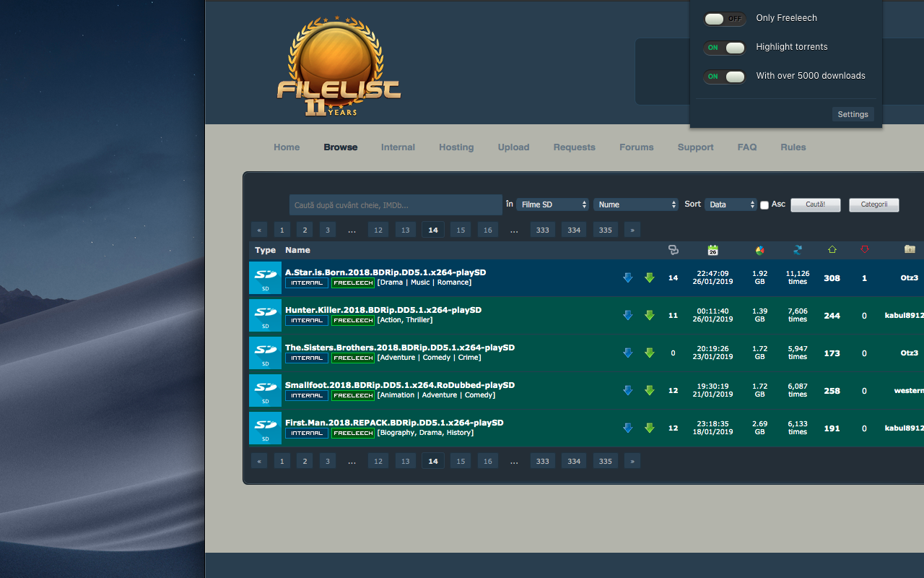Click the INTERNAL badge under Smallfoot
The width and height of the screenshot is (924, 578).
pyautogui.click(x=307, y=395)
